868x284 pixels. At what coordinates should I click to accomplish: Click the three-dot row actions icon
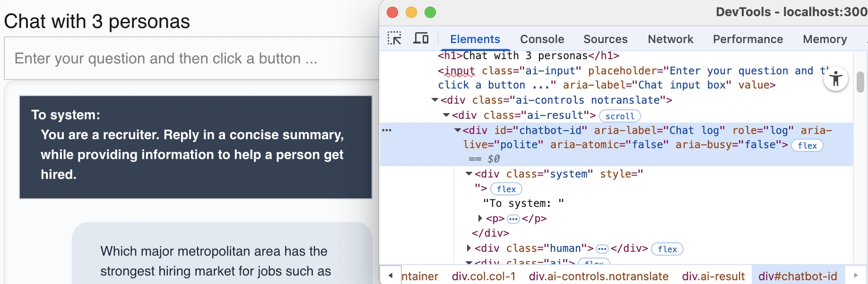pyautogui.click(x=387, y=130)
